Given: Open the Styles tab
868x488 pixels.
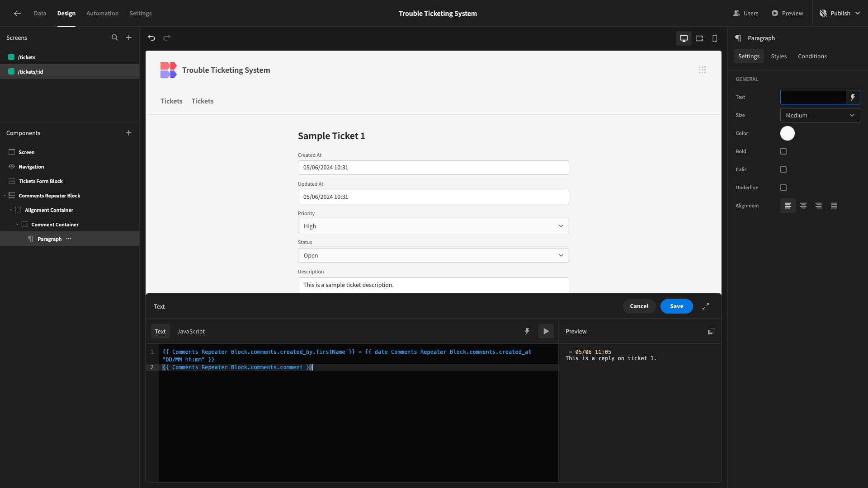Looking at the screenshot, I should click(x=778, y=56).
